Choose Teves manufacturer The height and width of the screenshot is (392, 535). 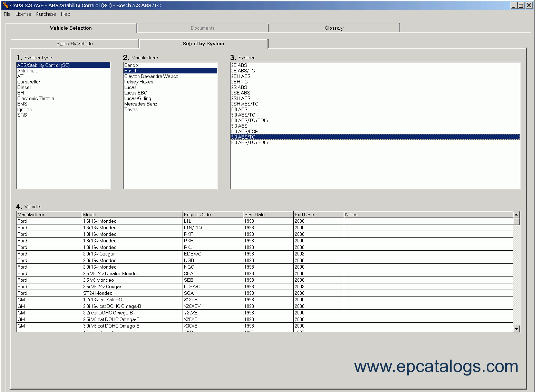[x=171, y=109]
